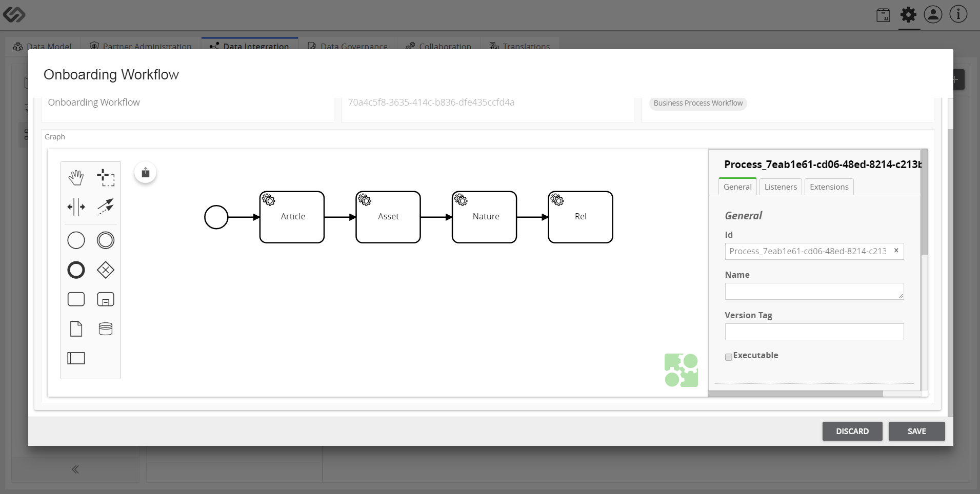
Task: Collapse sidebar with double chevron
Action: click(75, 469)
